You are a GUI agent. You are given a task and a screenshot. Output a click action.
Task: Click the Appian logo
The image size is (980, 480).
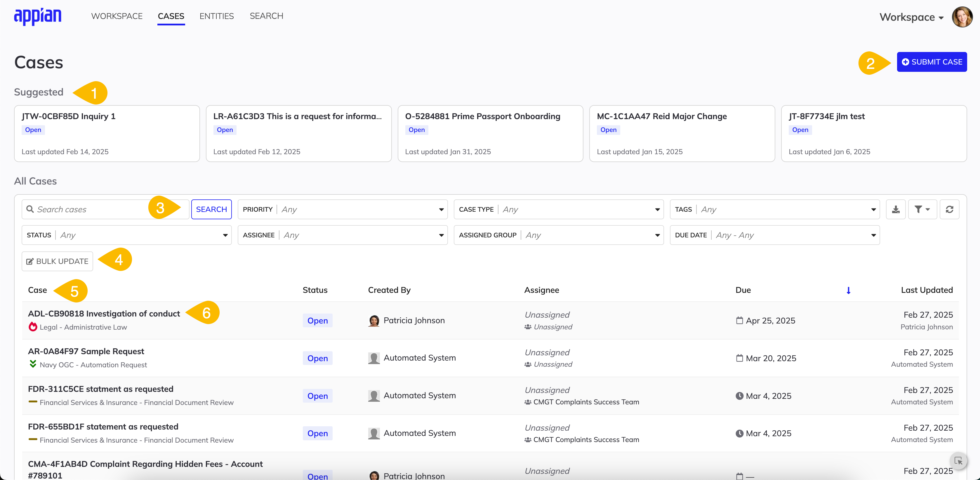[x=38, y=16]
